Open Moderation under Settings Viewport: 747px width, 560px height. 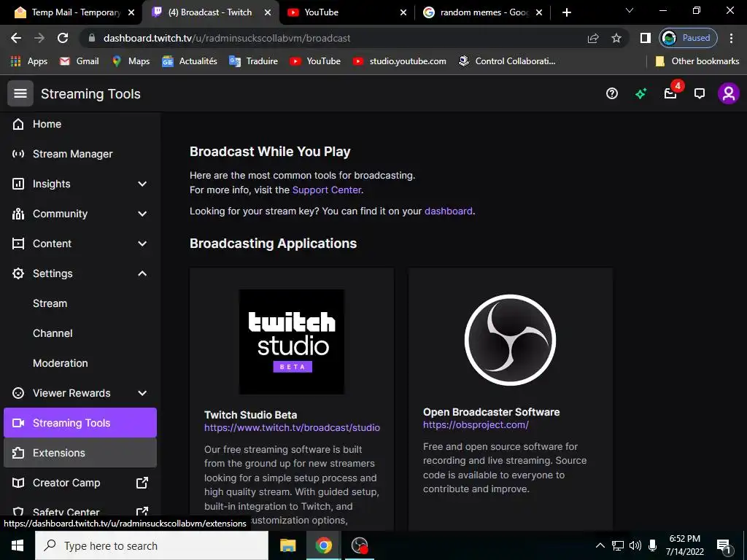pyautogui.click(x=60, y=363)
